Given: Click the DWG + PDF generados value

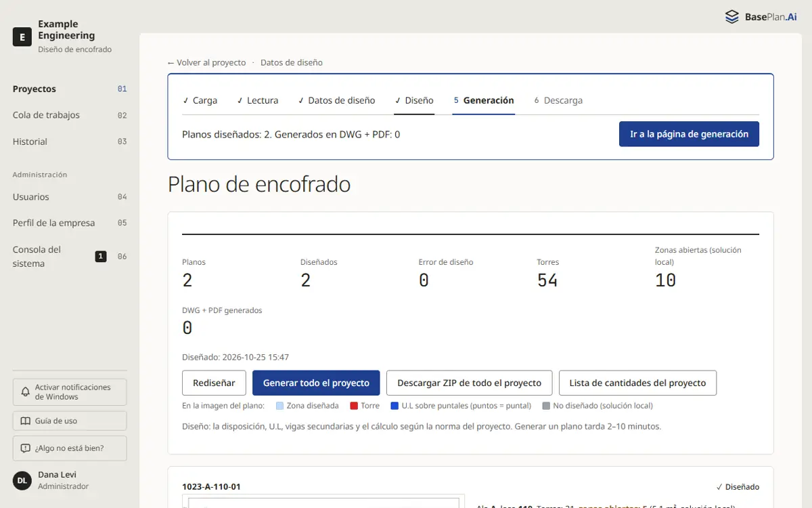Looking at the screenshot, I should [187, 329].
